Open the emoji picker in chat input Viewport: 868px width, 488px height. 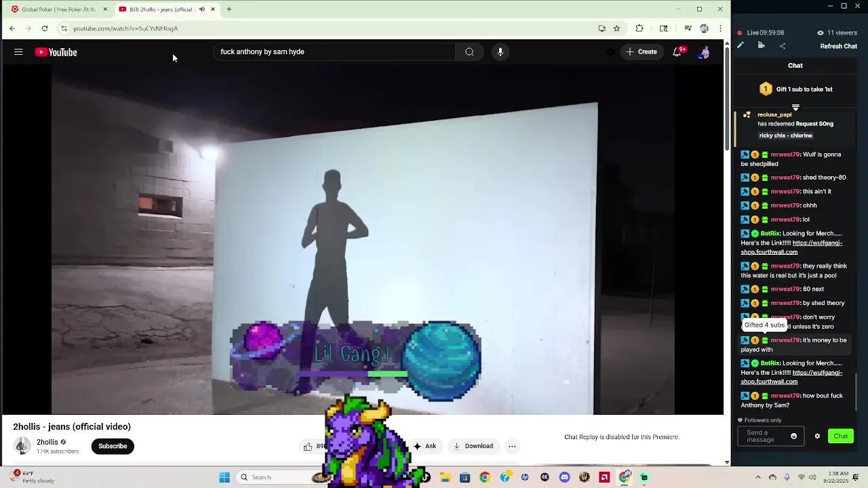794,436
